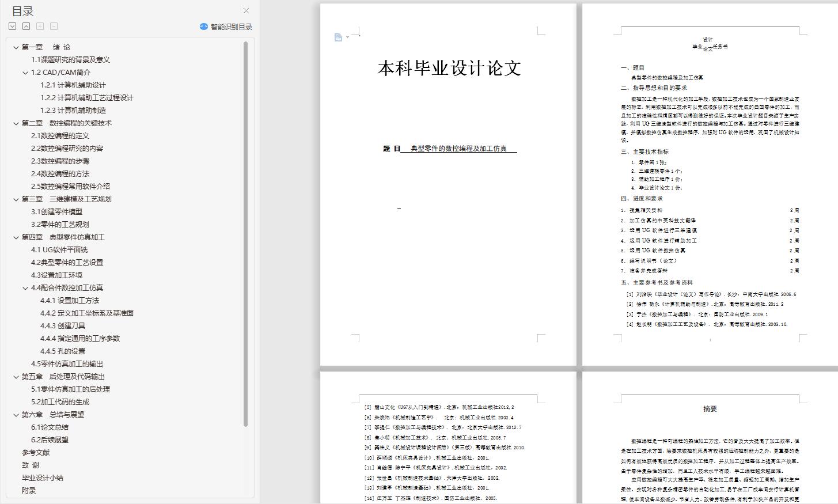Select 4.4.3 创建刀具 in the outline
The height and width of the screenshot is (504, 838).
tap(63, 326)
